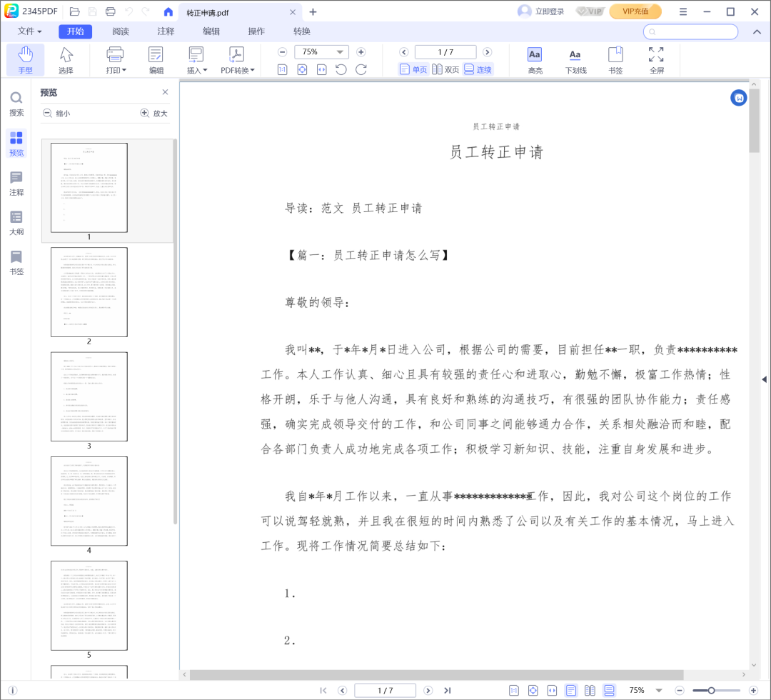Viewport: 771px width, 700px height.
Task: Switch to the 操作 ribbon tab
Action: coord(256,31)
